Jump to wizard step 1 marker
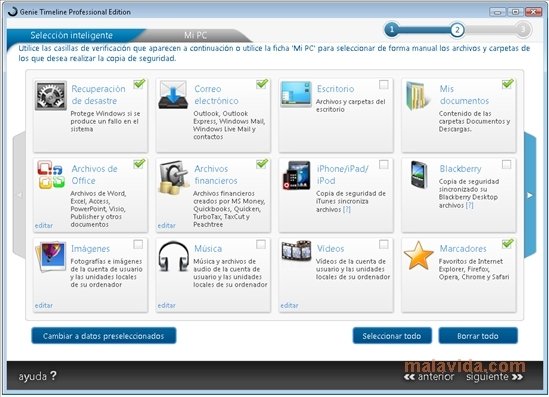 (392, 29)
